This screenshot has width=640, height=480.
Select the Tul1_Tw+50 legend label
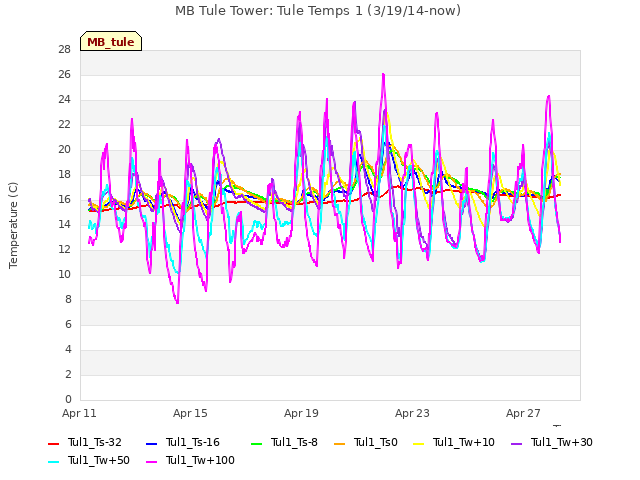click(99, 460)
